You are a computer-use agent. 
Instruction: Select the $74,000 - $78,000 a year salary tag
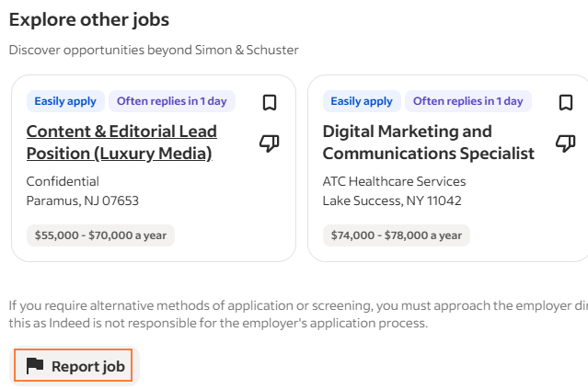(x=398, y=235)
